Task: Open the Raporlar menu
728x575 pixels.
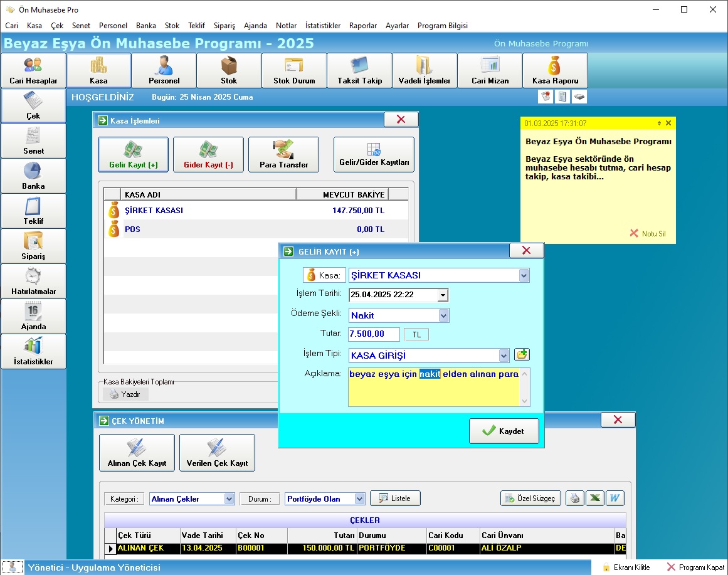Action: tap(362, 26)
